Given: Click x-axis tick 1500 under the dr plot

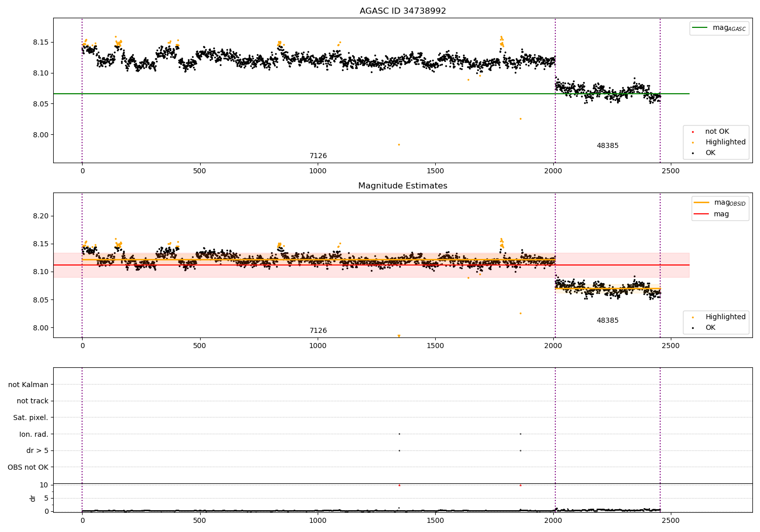Looking at the screenshot, I should (435, 520).
